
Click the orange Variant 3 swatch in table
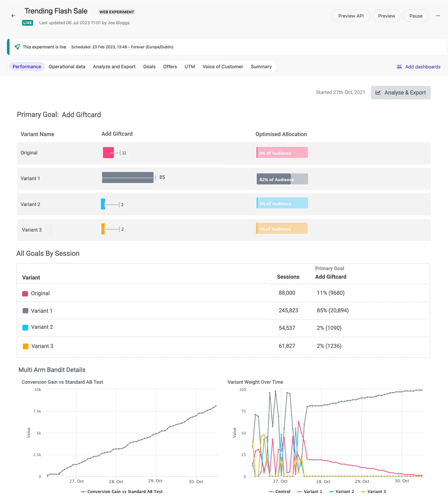pos(25,346)
